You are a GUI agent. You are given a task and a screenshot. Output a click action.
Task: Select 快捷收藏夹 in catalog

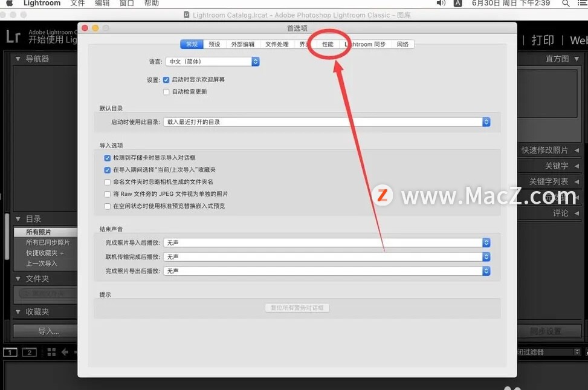tap(45, 253)
